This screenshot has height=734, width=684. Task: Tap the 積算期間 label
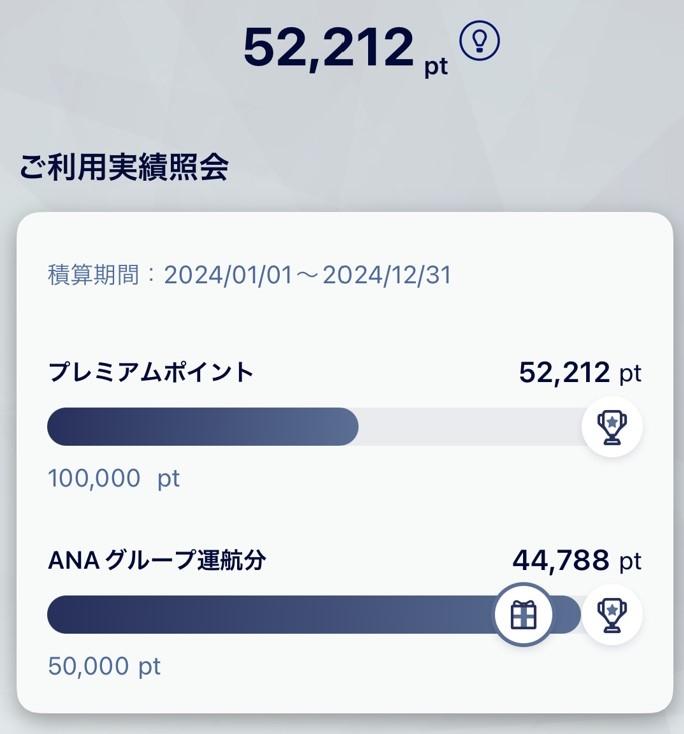tap(95, 275)
